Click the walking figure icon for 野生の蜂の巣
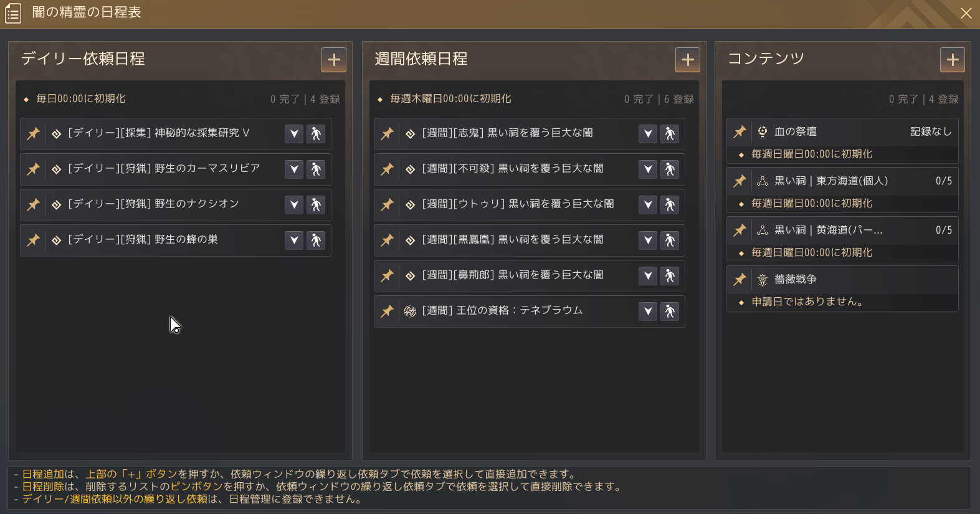Image resolution: width=980 pixels, height=514 pixels. pos(316,240)
